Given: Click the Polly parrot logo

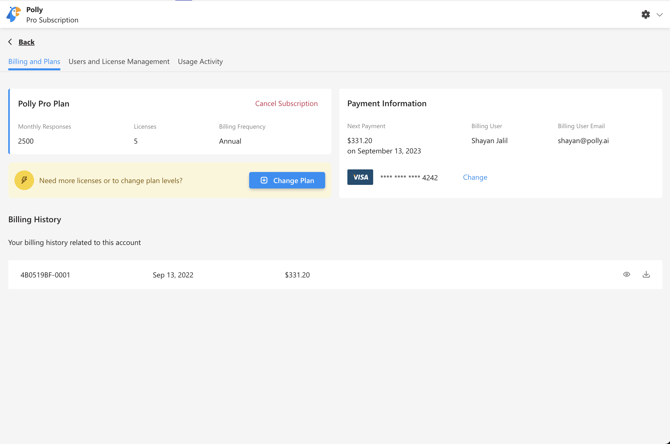Looking at the screenshot, I should (13, 14).
